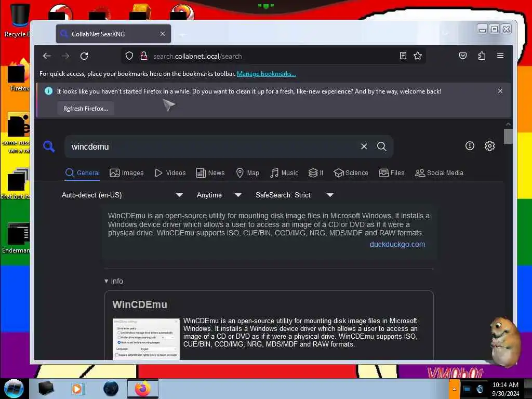Open the Manage bookmarks... link
Viewport: 532px width, 399px height.
(x=267, y=74)
